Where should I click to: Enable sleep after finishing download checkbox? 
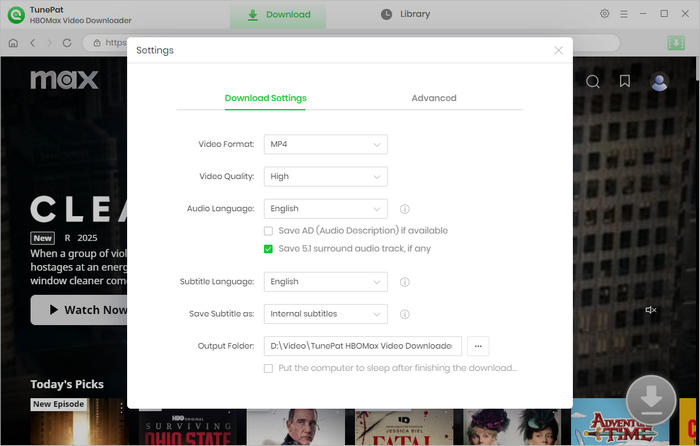coord(268,368)
